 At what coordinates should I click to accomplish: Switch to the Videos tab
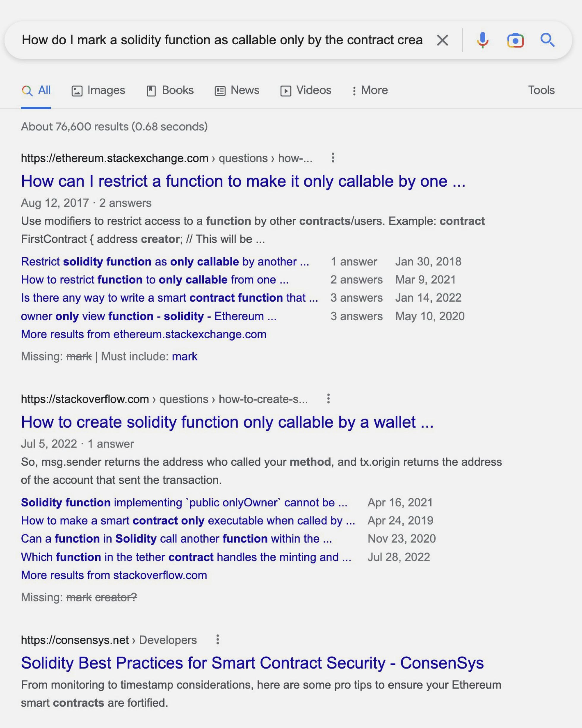click(306, 90)
